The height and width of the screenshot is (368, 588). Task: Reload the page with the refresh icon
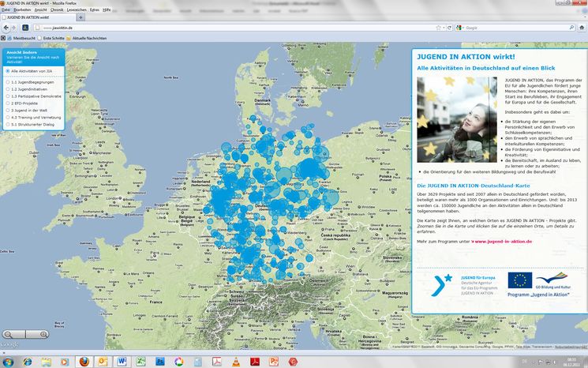click(449, 28)
